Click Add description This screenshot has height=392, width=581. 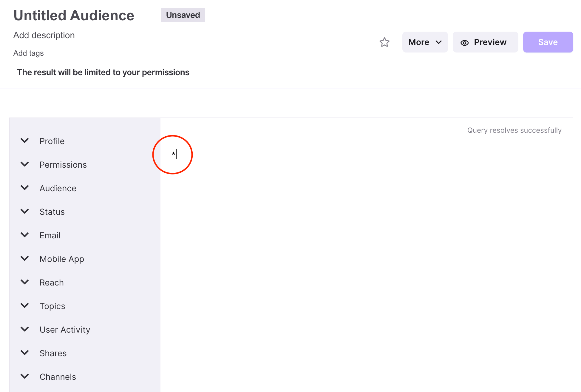coord(44,35)
